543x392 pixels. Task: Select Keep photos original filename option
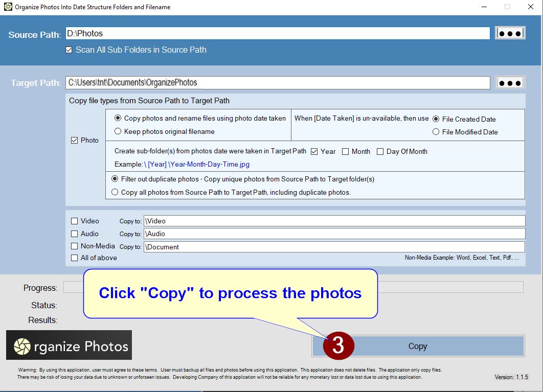(118, 131)
